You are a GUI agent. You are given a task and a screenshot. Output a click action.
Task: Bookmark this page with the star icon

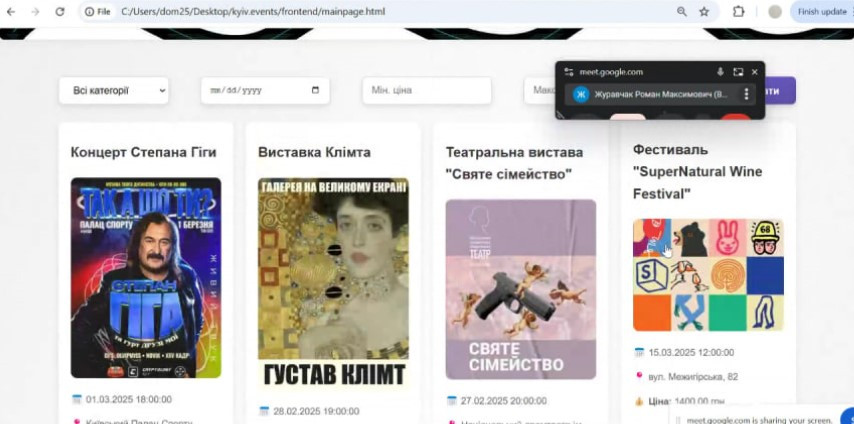coord(704,11)
